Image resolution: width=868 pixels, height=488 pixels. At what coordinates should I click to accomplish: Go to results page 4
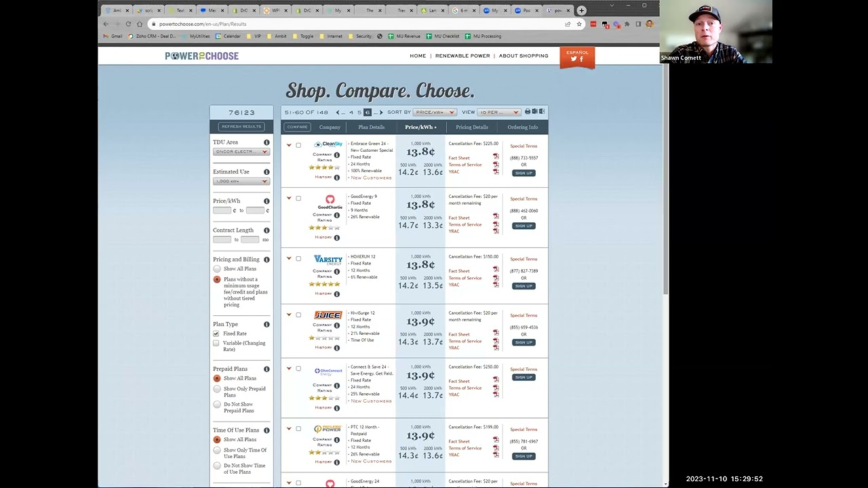(351, 113)
